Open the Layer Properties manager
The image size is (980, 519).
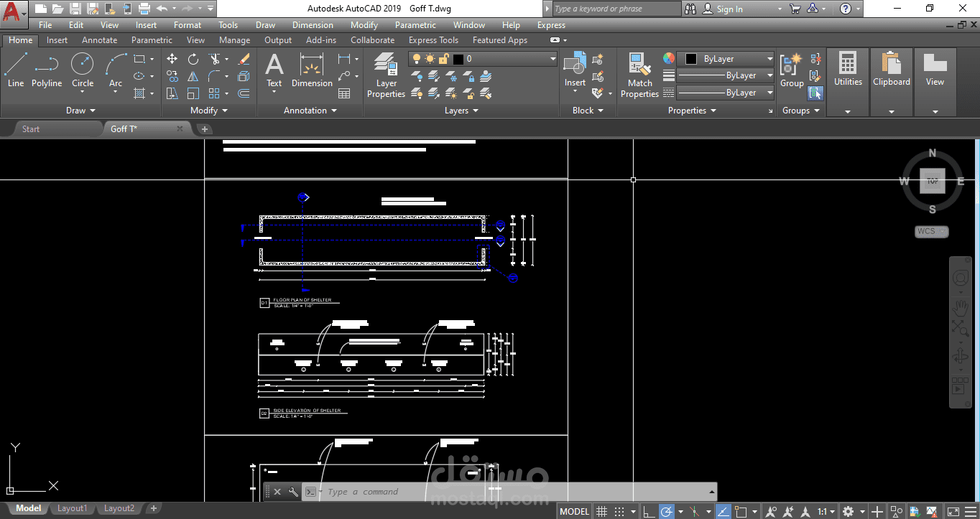pos(386,75)
